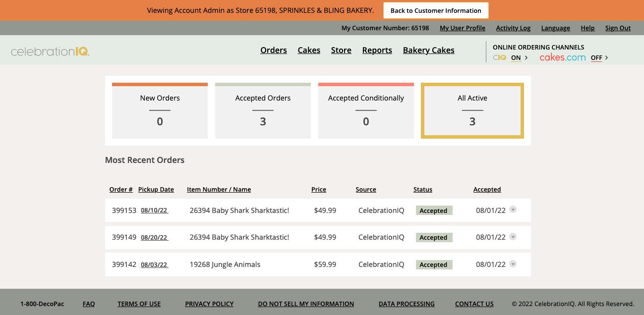Open pickup date 08/10/22 link
The image size is (644, 315).
pos(154,210)
